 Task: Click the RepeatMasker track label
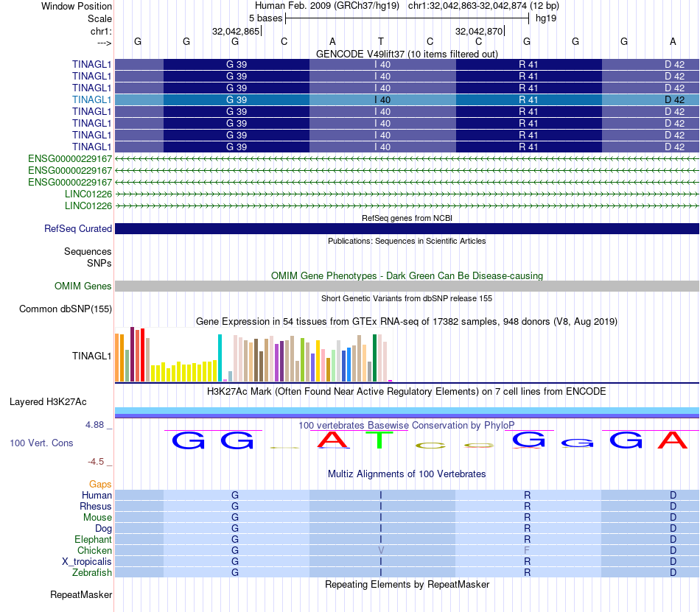(x=81, y=594)
